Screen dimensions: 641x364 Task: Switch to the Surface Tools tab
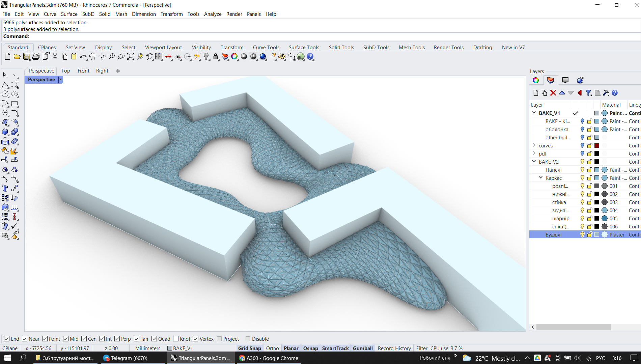(304, 47)
